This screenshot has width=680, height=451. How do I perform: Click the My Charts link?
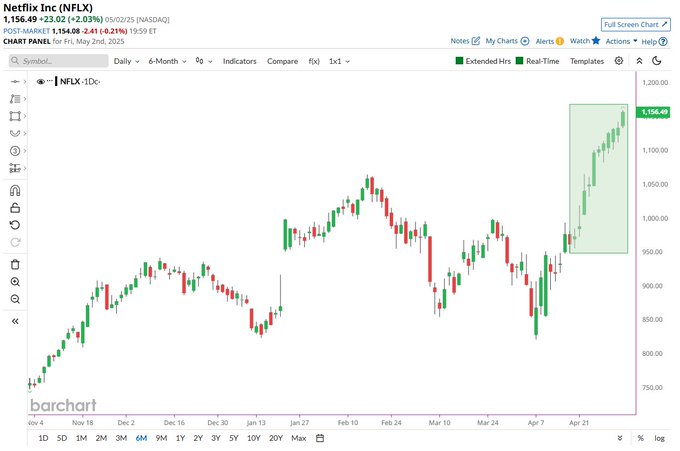pos(501,41)
